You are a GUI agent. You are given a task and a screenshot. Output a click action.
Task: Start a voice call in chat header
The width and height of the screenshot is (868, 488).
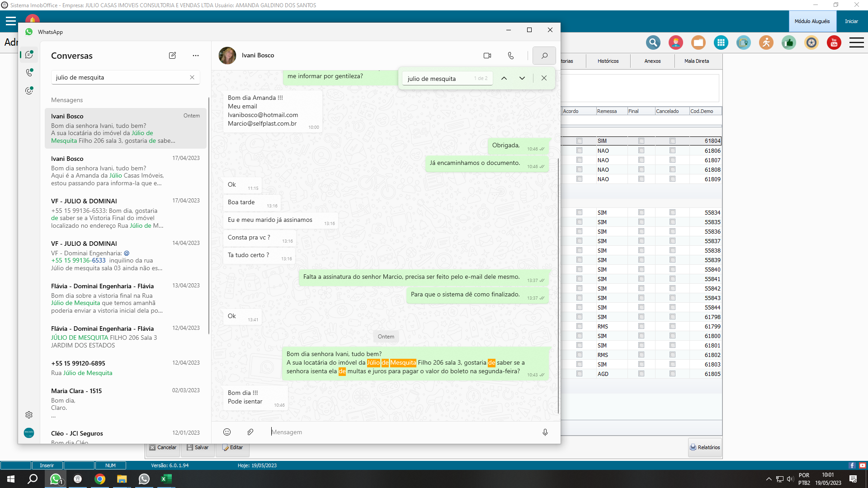click(x=511, y=56)
